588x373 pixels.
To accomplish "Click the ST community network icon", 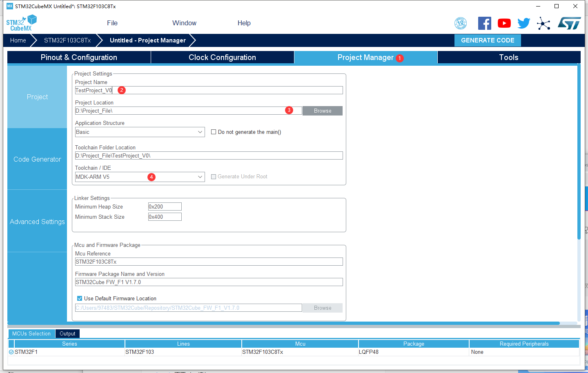I will click(543, 23).
